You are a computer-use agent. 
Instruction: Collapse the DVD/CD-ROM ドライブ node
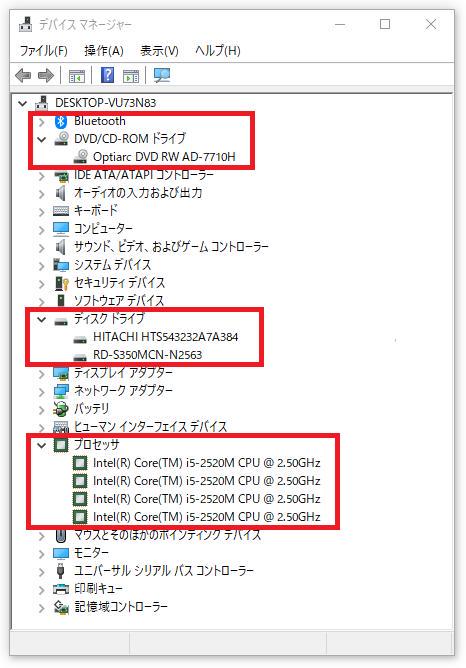pyautogui.click(x=41, y=139)
